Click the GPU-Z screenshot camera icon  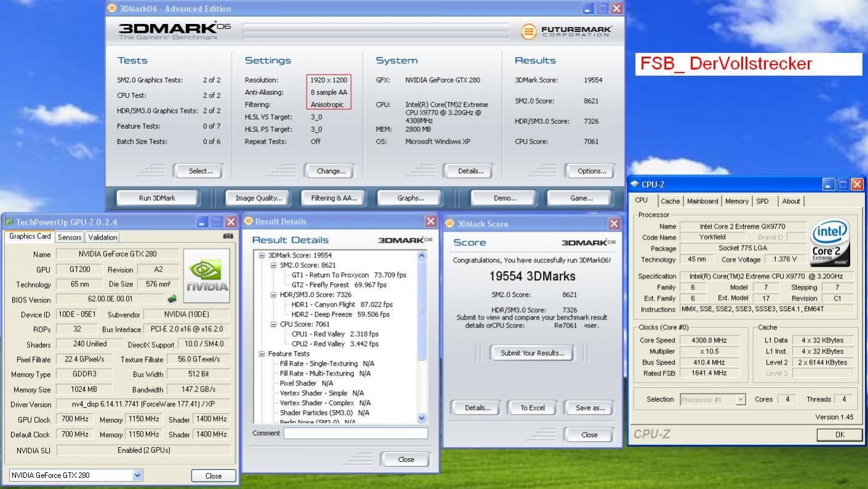(228, 236)
